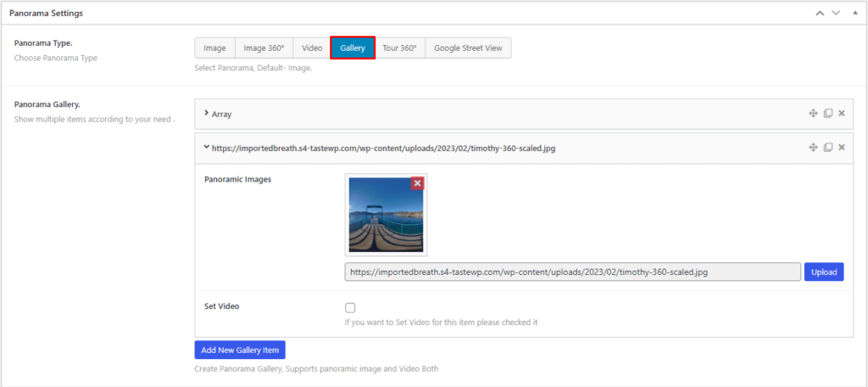
Task: Click 'If you want to Set Video' help text
Action: [441, 322]
